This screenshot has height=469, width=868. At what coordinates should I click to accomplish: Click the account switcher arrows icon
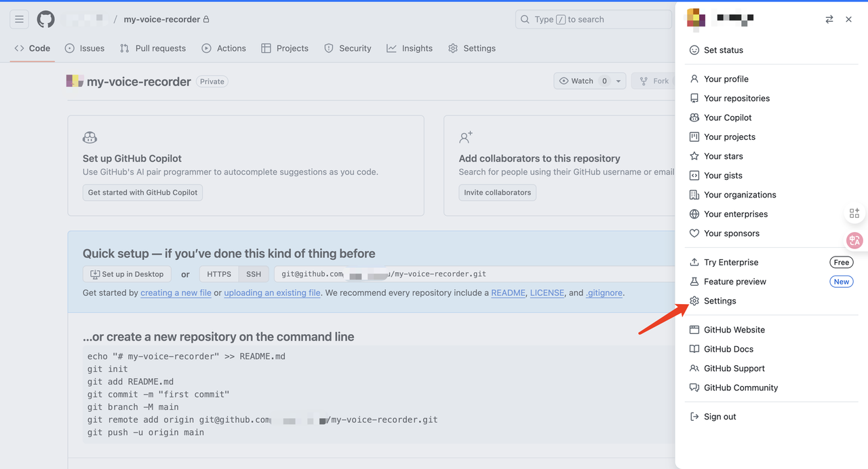[829, 20]
